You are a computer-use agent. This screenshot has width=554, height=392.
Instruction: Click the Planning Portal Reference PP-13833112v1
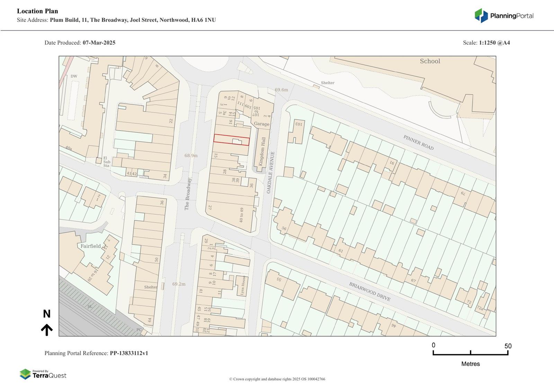coord(129,353)
